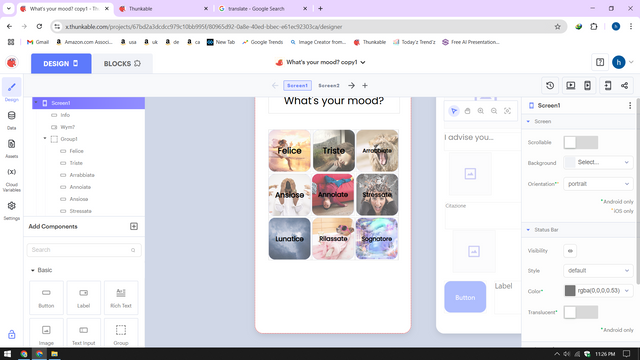Go to next screen arrow
The width and height of the screenshot is (640, 360).
(x=351, y=86)
